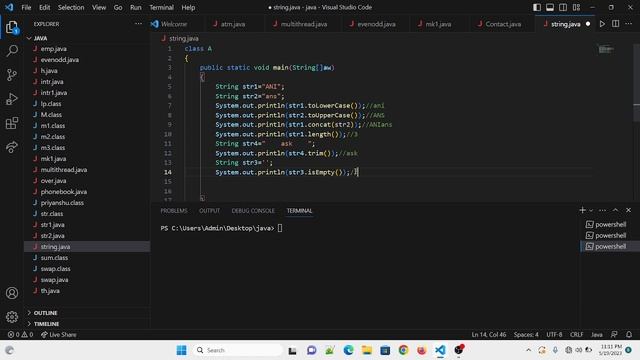Open Chrome from the taskbar

(x=403, y=350)
